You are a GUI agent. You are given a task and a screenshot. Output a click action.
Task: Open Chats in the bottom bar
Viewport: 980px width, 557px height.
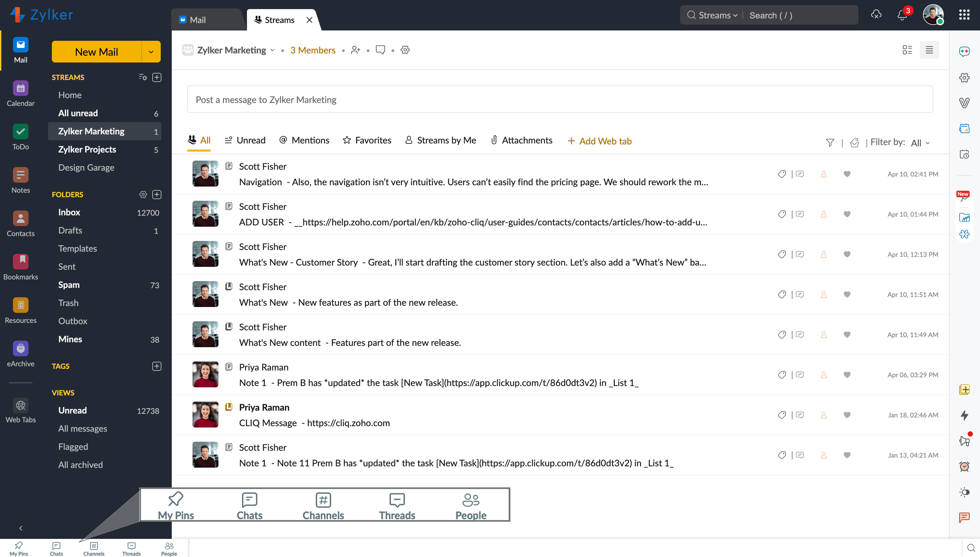coord(56,549)
